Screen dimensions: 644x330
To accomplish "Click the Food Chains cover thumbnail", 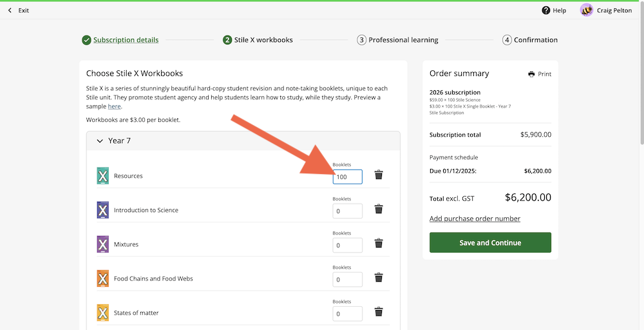I will point(102,278).
